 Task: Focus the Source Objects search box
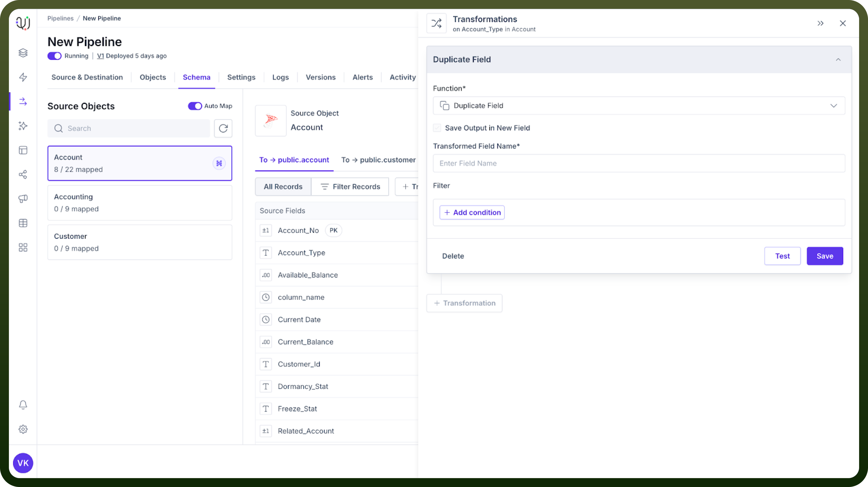[129, 128]
